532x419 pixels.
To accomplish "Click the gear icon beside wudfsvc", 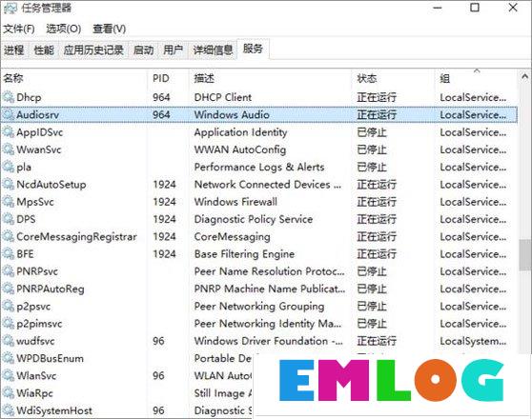I will [9, 341].
